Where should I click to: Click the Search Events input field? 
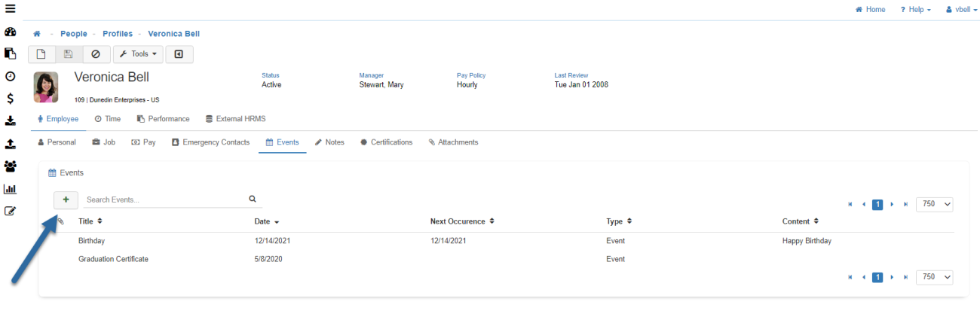[x=164, y=200]
